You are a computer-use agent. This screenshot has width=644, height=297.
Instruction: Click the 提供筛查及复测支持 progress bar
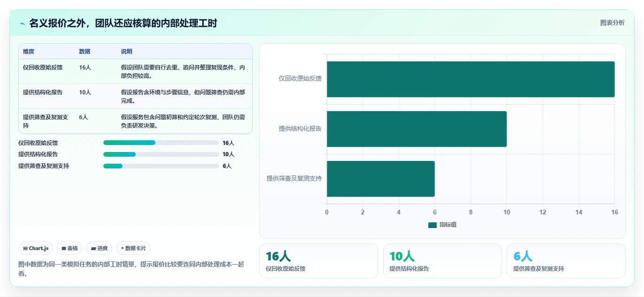pyautogui.click(x=161, y=166)
